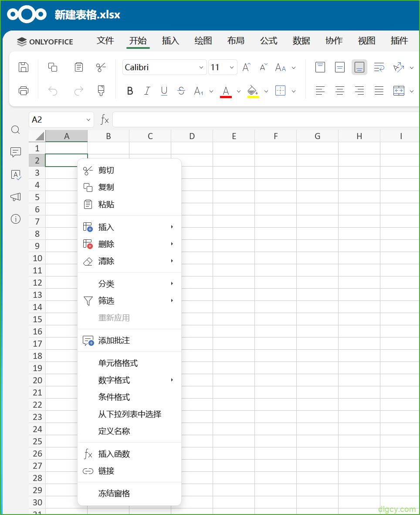This screenshot has width=420, height=515.
Task: Expand the font color dropdown arrow
Action: coord(239,91)
